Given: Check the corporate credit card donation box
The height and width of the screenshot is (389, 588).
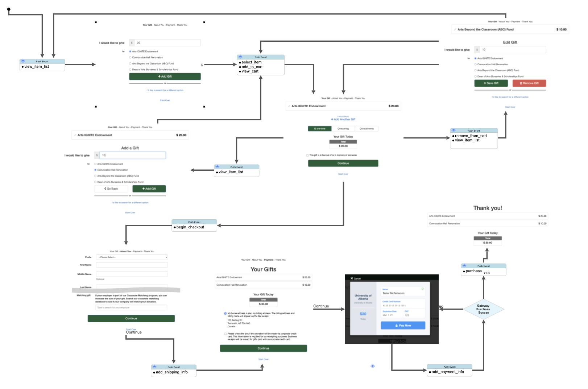Looking at the screenshot, I should (x=225, y=334).
